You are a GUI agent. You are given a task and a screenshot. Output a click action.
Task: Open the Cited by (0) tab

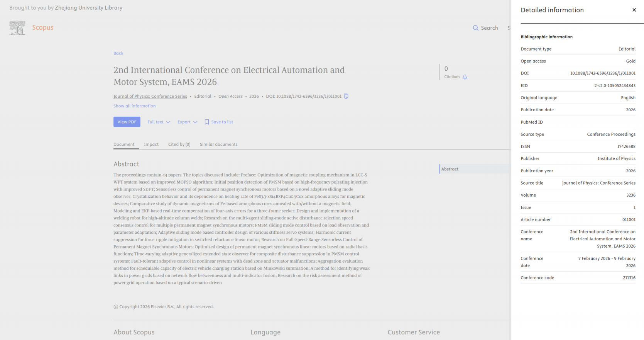tap(179, 144)
